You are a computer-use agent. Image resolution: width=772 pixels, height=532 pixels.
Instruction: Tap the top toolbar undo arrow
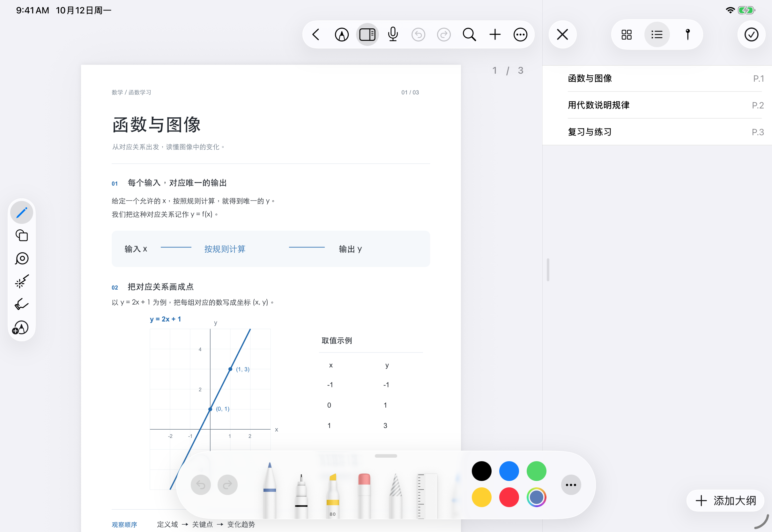click(x=418, y=35)
